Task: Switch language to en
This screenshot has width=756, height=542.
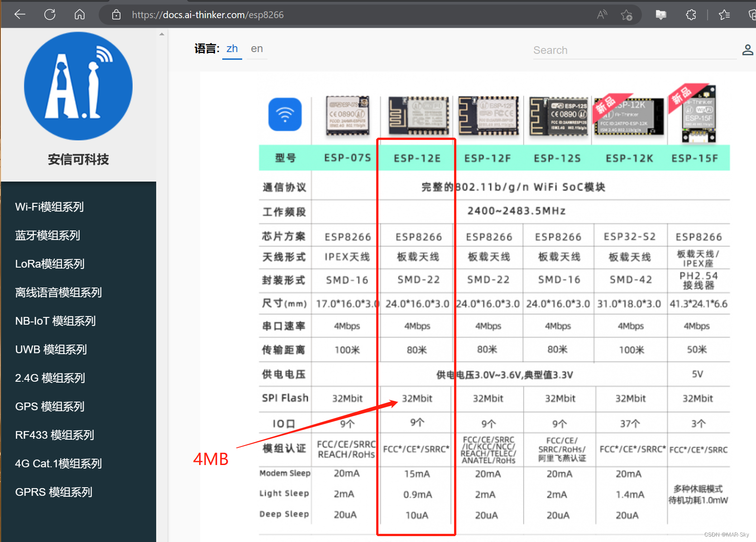Action: 257,49
